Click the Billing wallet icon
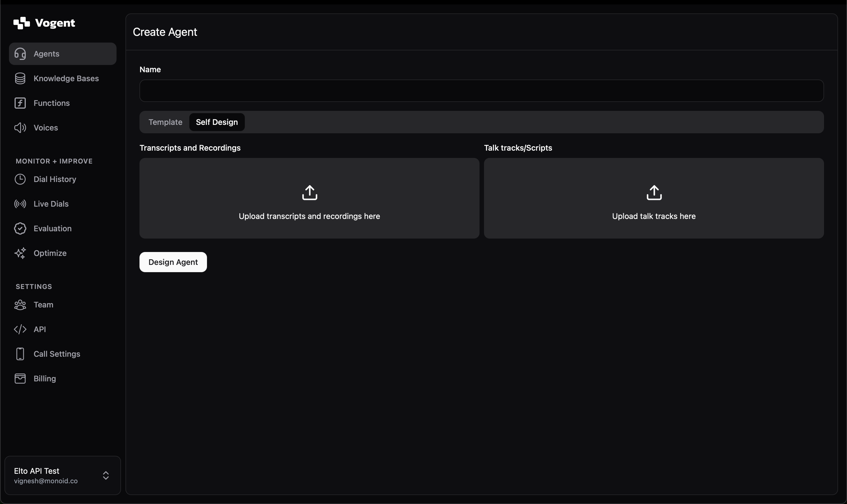The width and height of the screenshot is (847, 504). tap(20, 379)
